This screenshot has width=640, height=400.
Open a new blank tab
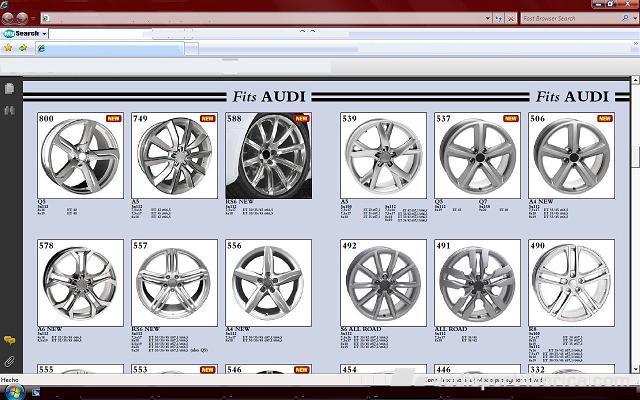point(191,49)
